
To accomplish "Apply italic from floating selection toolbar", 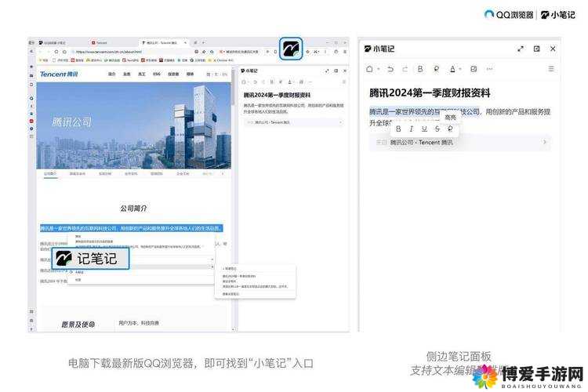I will tap(412, 129).
